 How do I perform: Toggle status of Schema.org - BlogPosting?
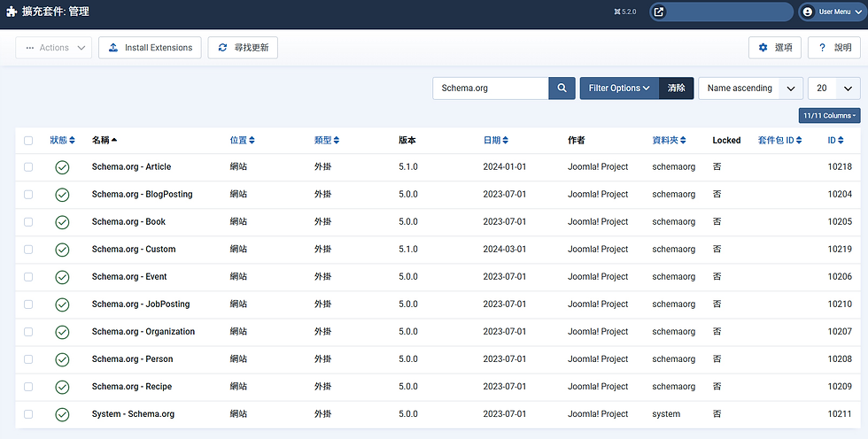tap(63, 195)
